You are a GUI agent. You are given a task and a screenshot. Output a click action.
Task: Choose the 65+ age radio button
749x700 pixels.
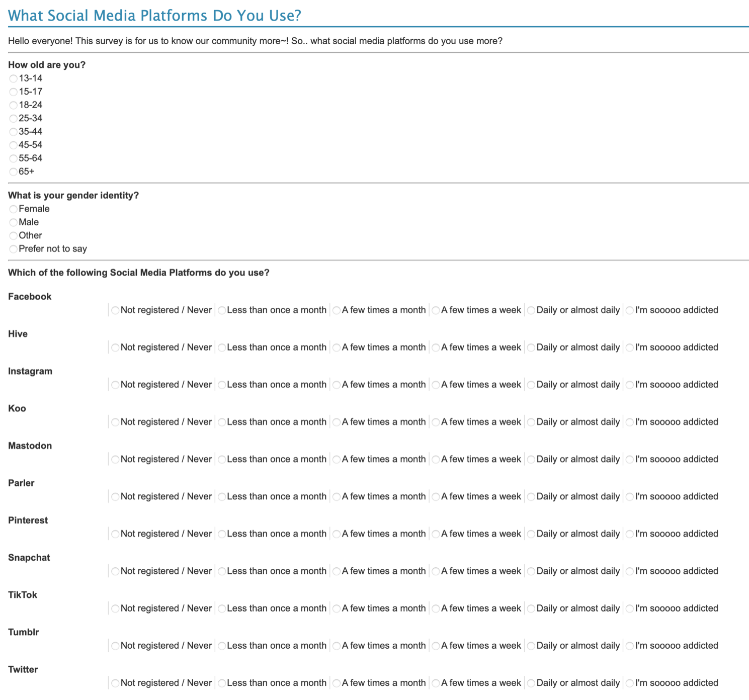[x=14, y=172]
